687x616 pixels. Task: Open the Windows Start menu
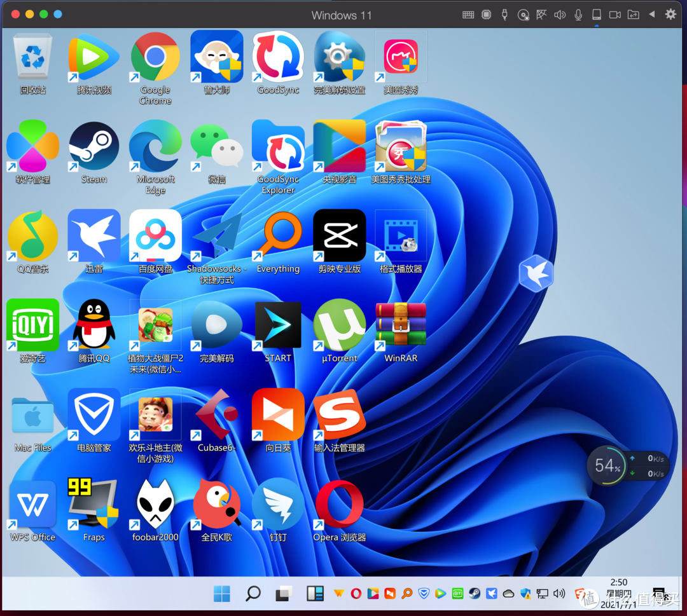pos(222,594)
